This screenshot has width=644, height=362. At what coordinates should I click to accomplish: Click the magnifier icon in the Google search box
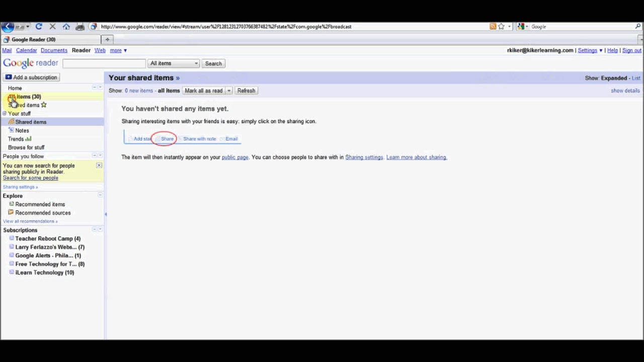click(x=638, y=27)
